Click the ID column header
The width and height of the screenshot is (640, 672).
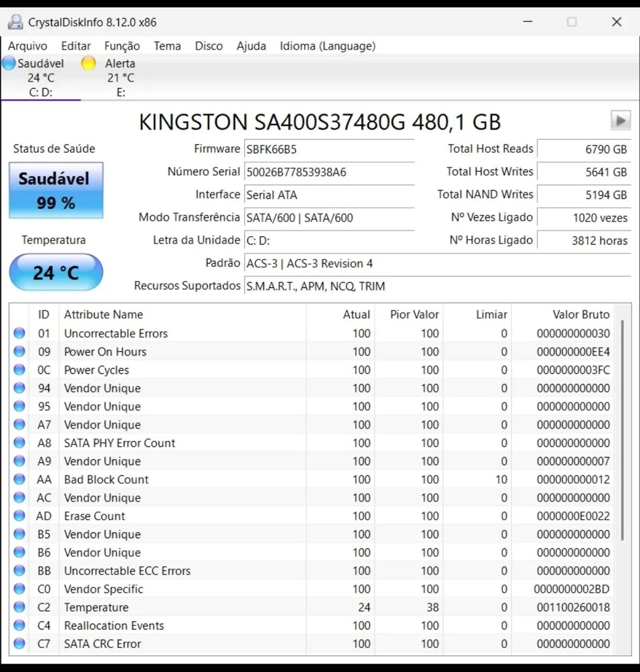[44, 314]
